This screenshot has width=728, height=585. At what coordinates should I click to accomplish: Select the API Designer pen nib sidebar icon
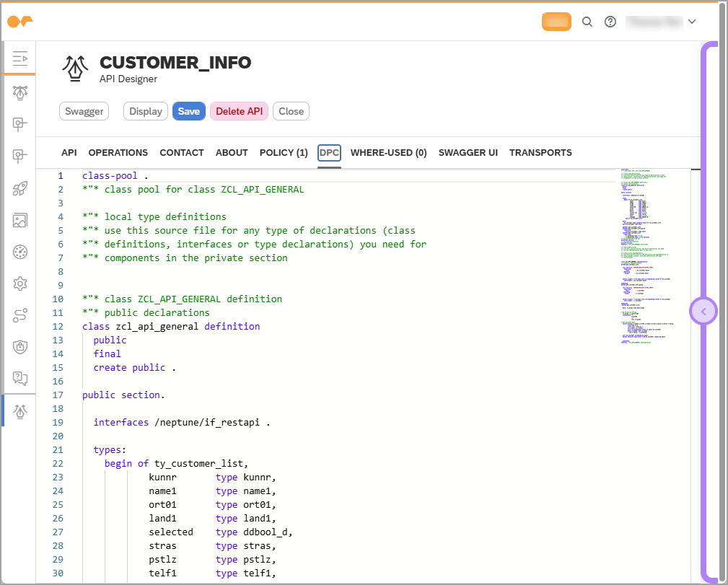pyautogui.click(x=19, y=410)
